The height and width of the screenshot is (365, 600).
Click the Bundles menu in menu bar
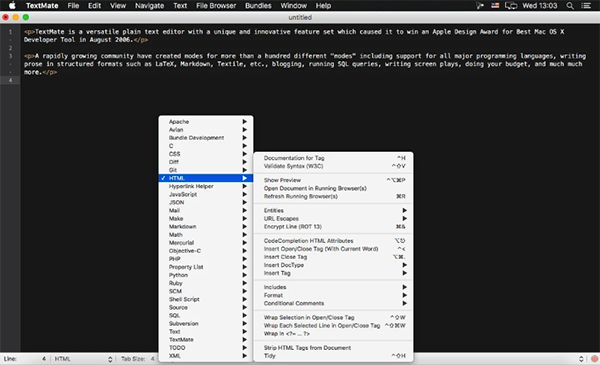coord(258,6)
